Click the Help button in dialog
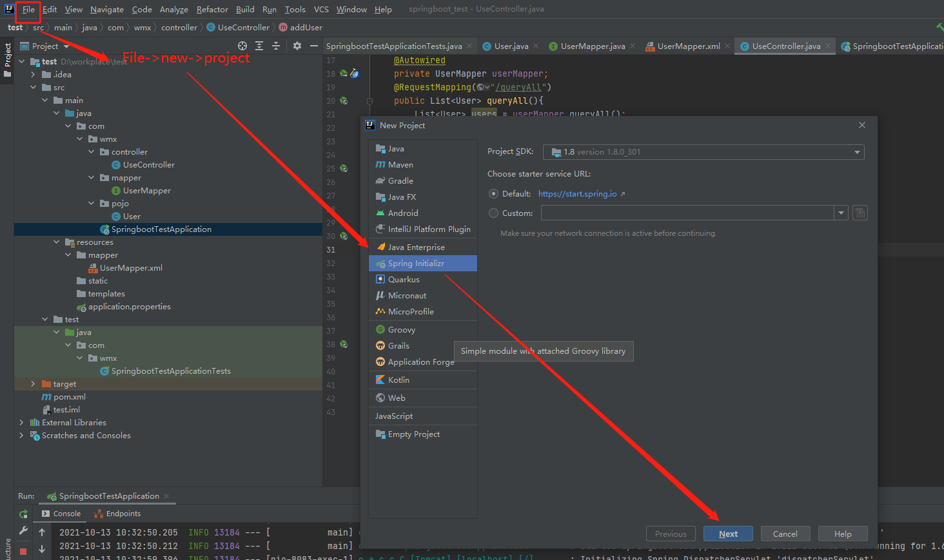 click(x=843, y=534)
